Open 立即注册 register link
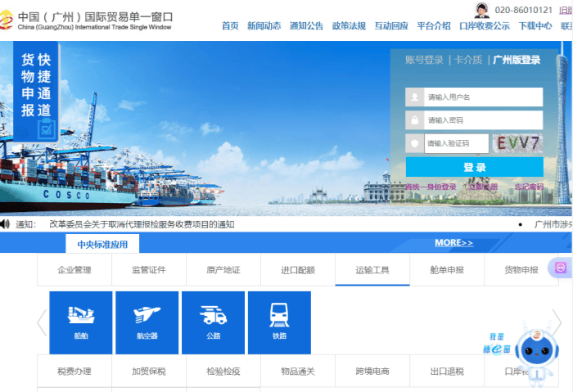The image size is (573, 392). coord(484,187)
